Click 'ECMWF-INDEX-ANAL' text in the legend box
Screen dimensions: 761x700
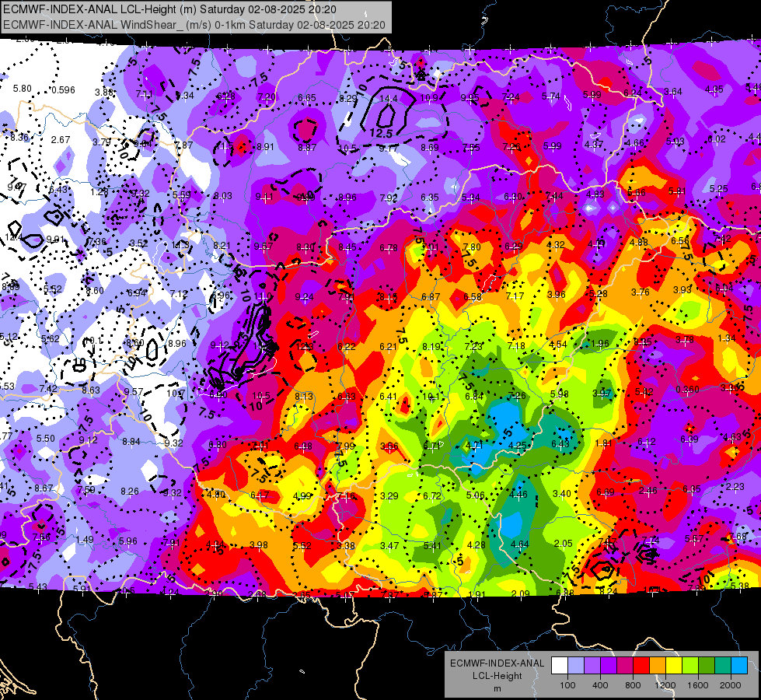point(497,663)
